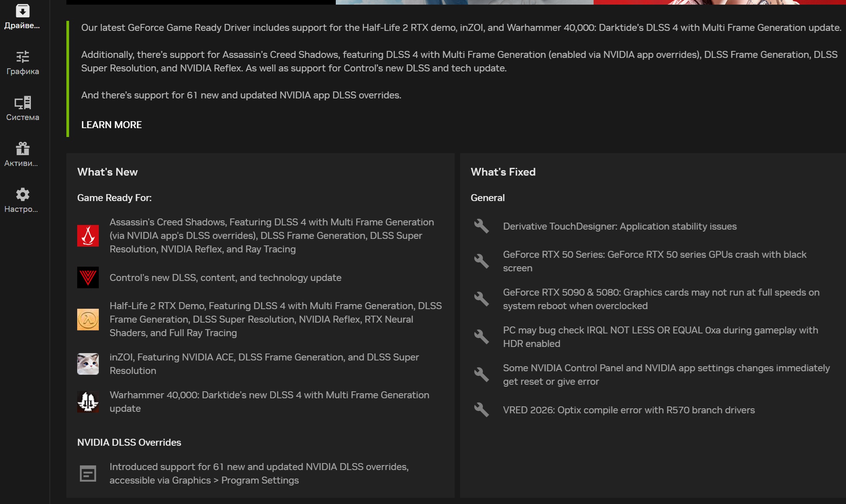Click the GeForce RTX 50 Series black screen text
846x504 pixels.
point(655,261)
